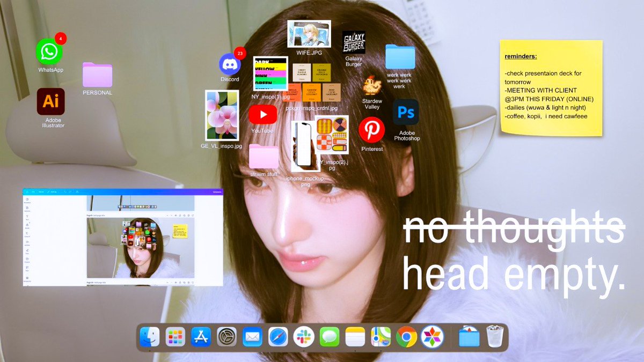Open System Preferences from the dock

[227, 337]
